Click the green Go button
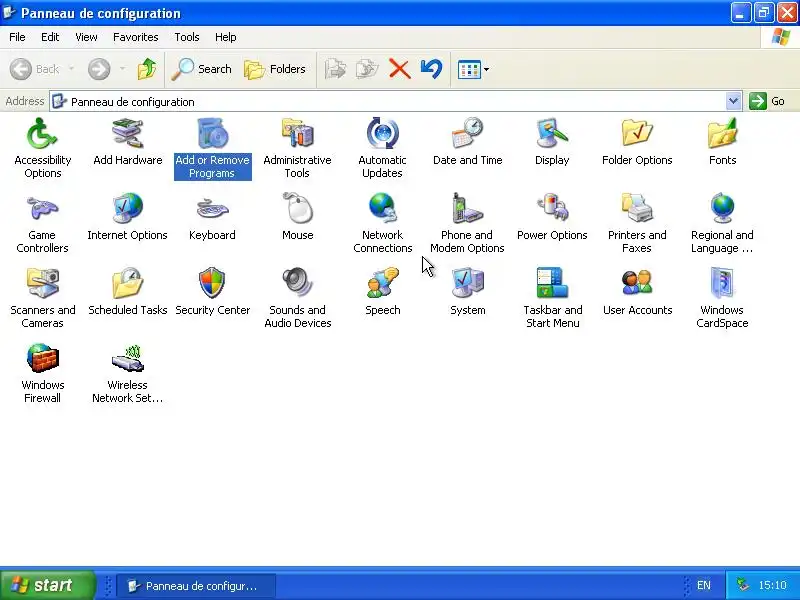The image size is (800, 600). pos(767,101)
